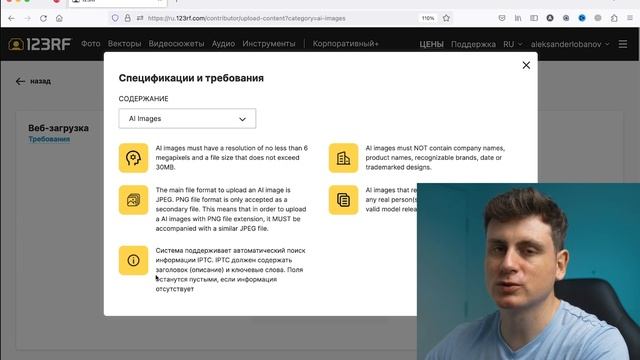The image size is (640, 360).
Task: Bookmark this page with the star
Action: [x=446, y=18]
